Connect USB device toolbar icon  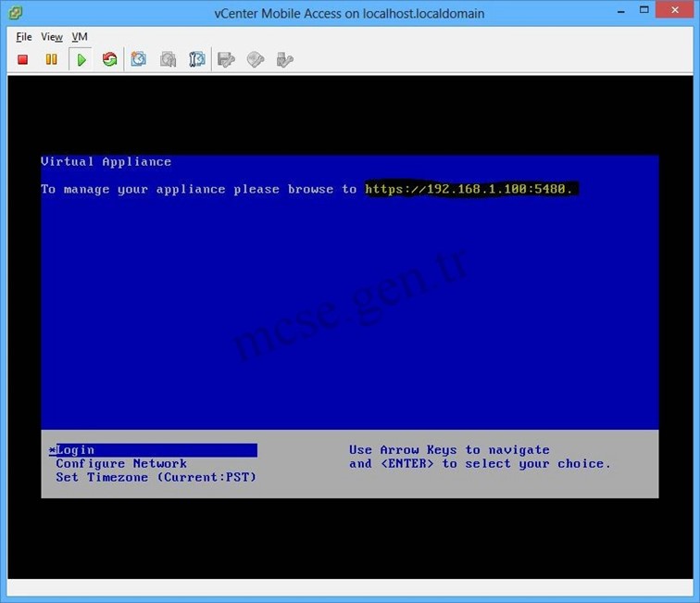284,59
